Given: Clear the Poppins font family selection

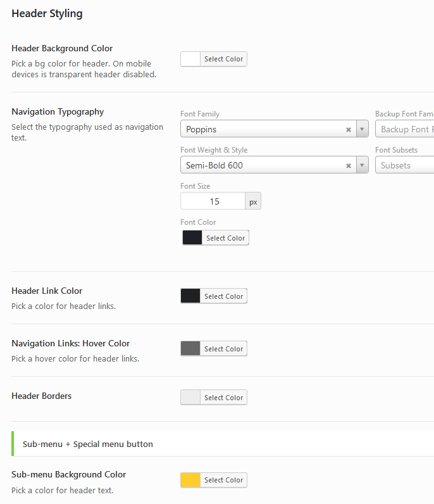Looking at the screenshot, I should coord(348,129).
